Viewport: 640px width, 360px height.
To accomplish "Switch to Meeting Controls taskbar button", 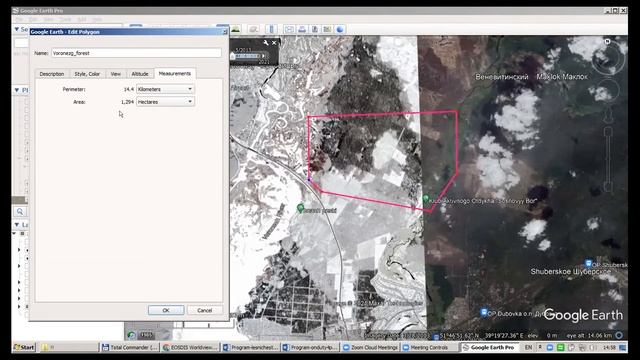I will (x=430, y=347).
